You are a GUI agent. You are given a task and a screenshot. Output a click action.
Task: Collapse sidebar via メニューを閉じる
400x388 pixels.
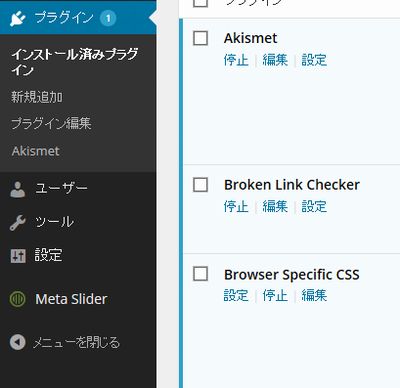(76, 342)
